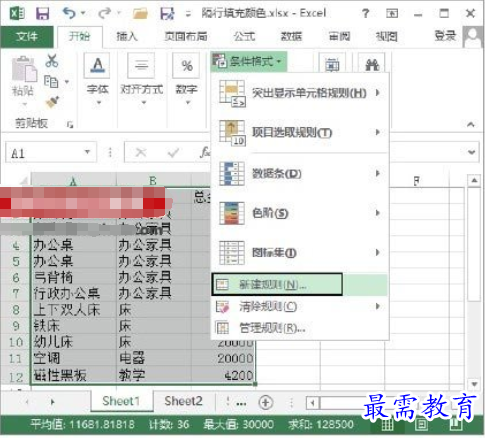Expand Top/Bottom Rules (项目选取规则) submenu
The width and height of the screenshot is (485, 438).
300,132
